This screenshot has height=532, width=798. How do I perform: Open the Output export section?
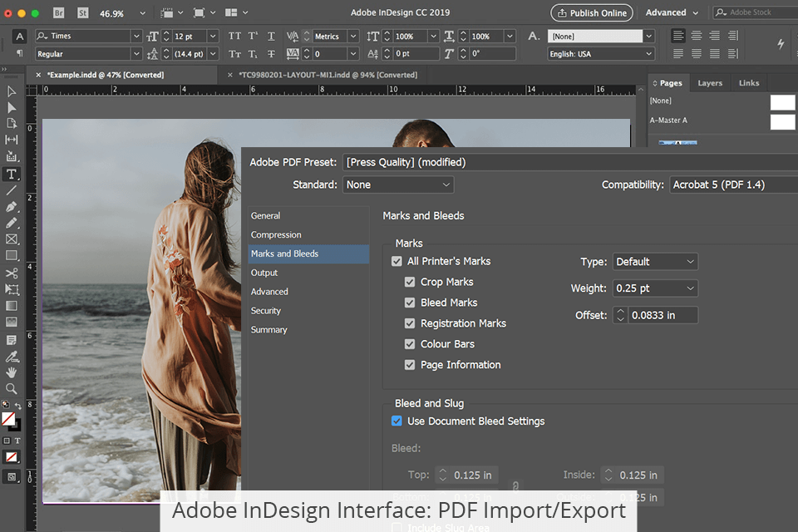308,273
